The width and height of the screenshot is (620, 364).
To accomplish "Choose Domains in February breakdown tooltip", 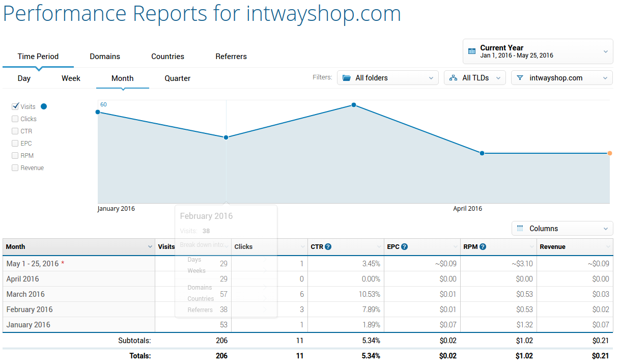I will coord(200,288).
